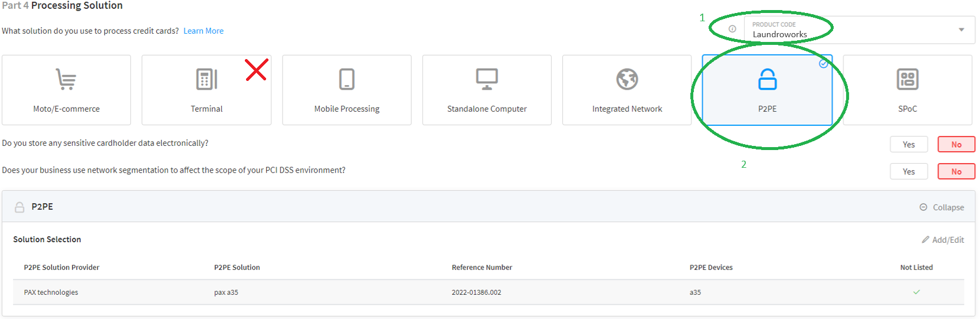
Task: Click the info icon beside Product Code
Action: [732, 29]
